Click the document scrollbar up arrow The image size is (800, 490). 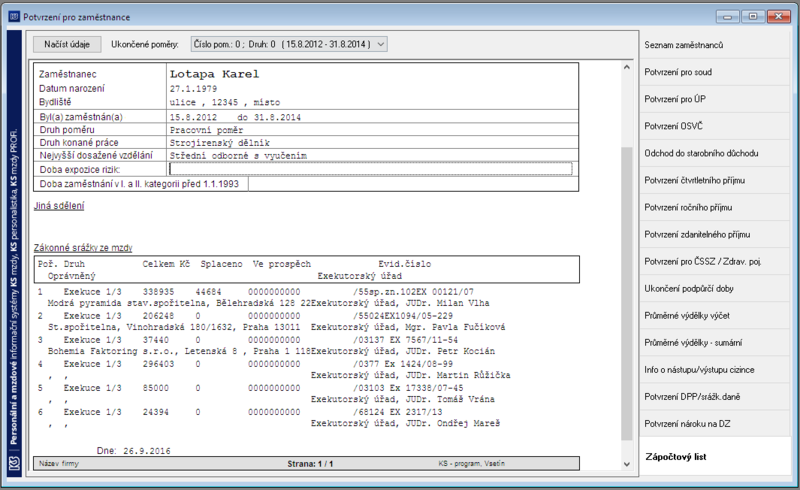[627, 67]
